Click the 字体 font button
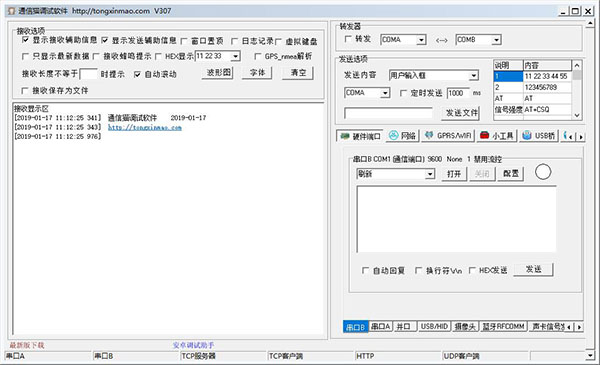Screen dimensions: 600x365 click(x=257, y=72)
